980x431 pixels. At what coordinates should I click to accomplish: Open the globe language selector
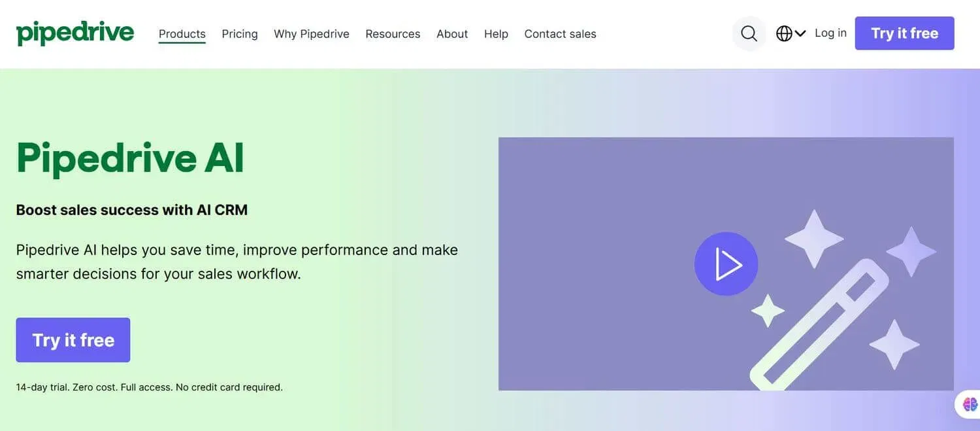[791, 33]
